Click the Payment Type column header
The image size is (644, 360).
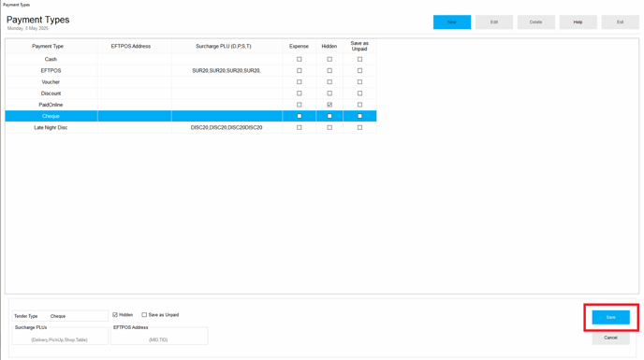coord(51,47)
